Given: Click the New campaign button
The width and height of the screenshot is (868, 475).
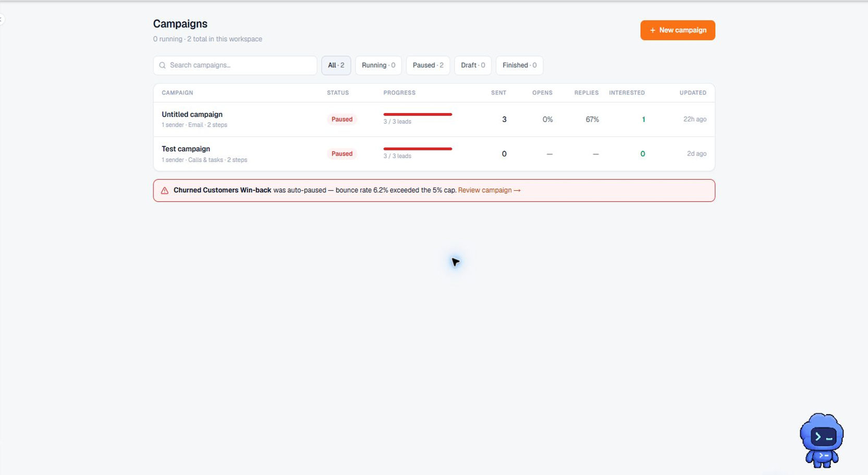Looking at the screenshot, I should click(x=677, y=30).
